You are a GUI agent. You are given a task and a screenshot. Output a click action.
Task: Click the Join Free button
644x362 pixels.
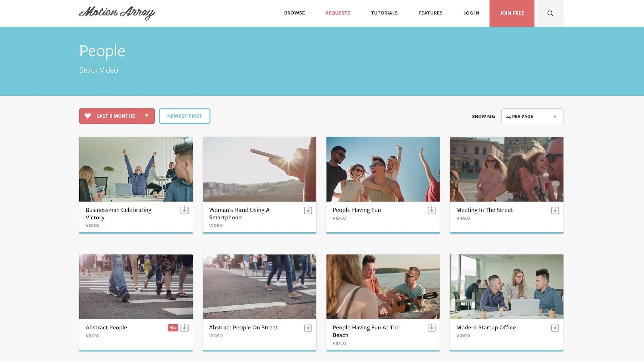(x=512, y=13)
